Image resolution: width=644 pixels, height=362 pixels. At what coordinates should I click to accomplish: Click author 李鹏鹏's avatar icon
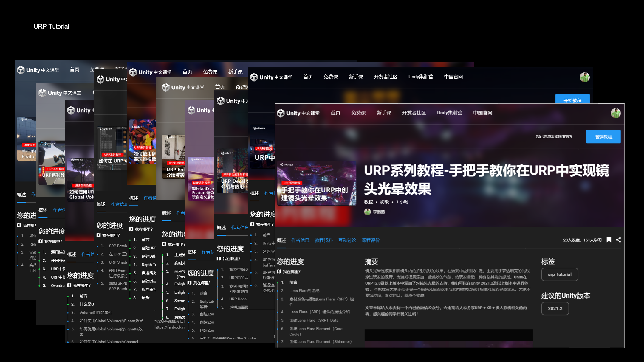pyautogui.click(x=367, y=212)
